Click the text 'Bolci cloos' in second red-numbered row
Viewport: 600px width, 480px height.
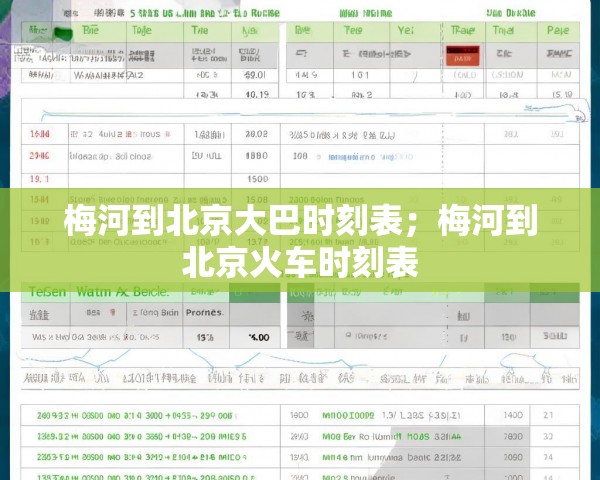point(133,156)
